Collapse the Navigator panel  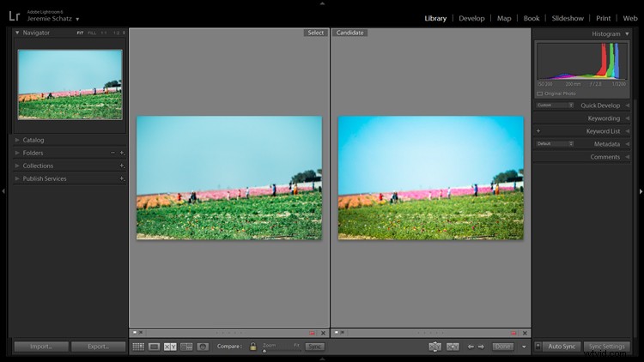(17, 33)
